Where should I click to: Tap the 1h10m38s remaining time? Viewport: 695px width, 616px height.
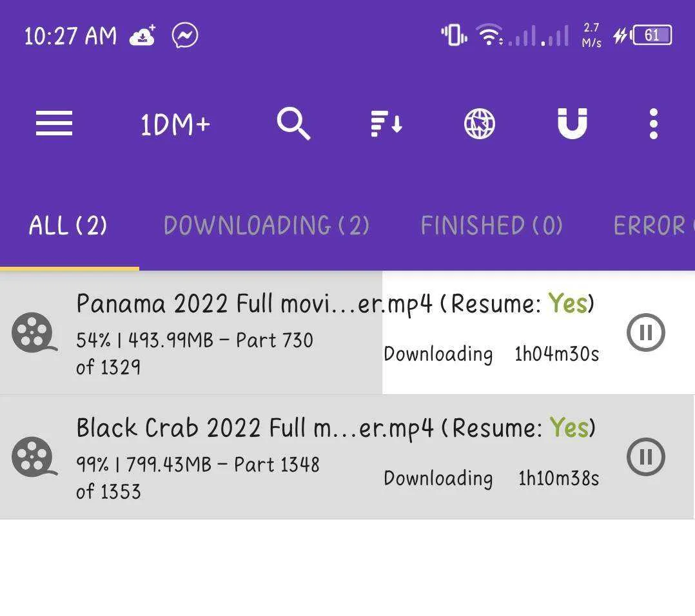(558, 478)
